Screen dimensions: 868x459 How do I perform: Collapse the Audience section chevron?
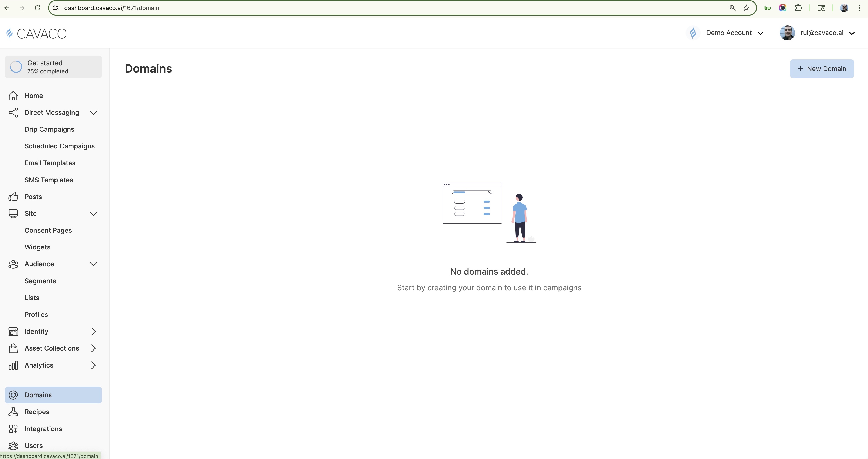click(x=93, y=264)
